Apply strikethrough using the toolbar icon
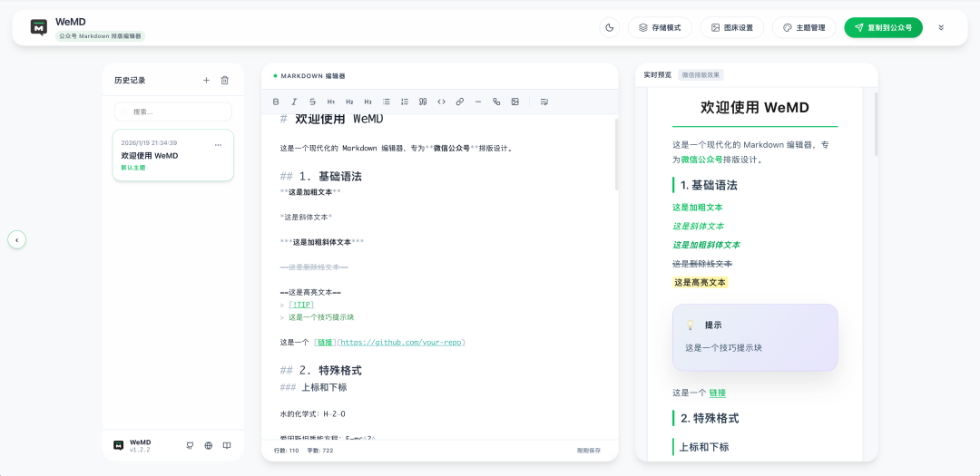 click(x=312, y=102)
